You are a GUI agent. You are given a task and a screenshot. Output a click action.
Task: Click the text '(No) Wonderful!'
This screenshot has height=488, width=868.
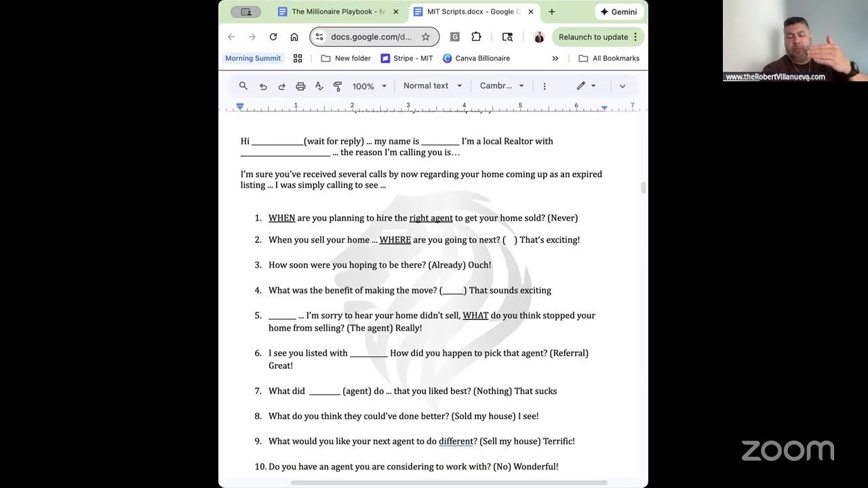(526, 466)
